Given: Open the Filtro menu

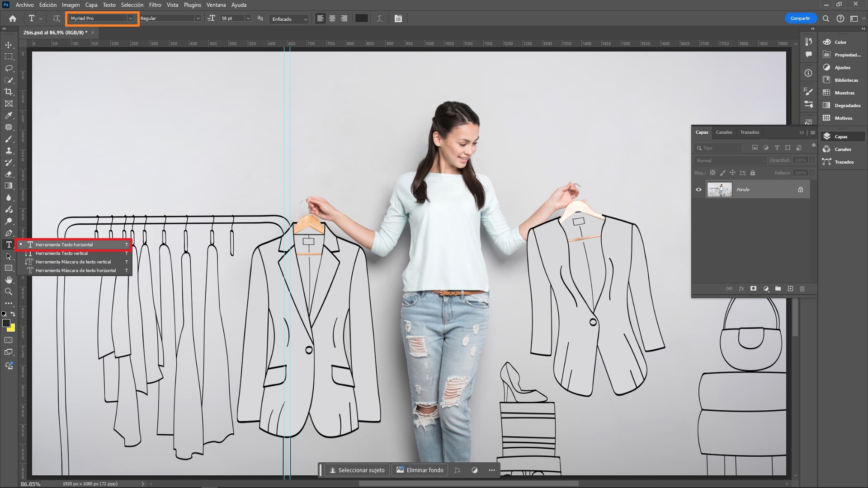Looking at the screenshot, I should [155, 5].
